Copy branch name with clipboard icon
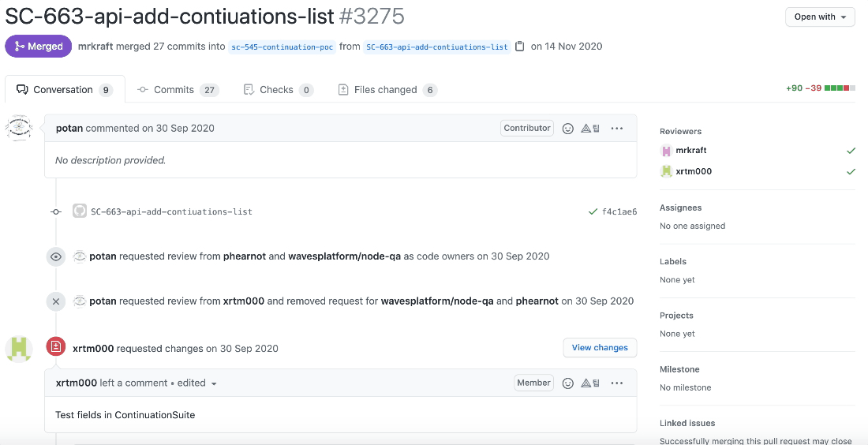868x445 pixels. 519,47
